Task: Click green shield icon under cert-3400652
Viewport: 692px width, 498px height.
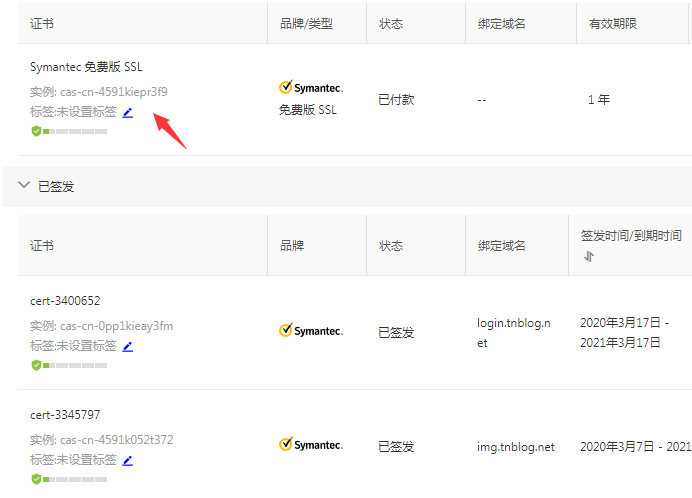Action: pyautogui.click(x=36, y=365)
